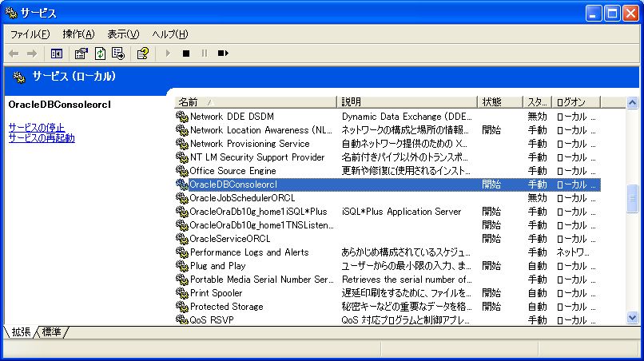The height and width of the screenshot is (361, 644).
Task: Click gear icon of OracleServiceORCL
Action: 181,239
